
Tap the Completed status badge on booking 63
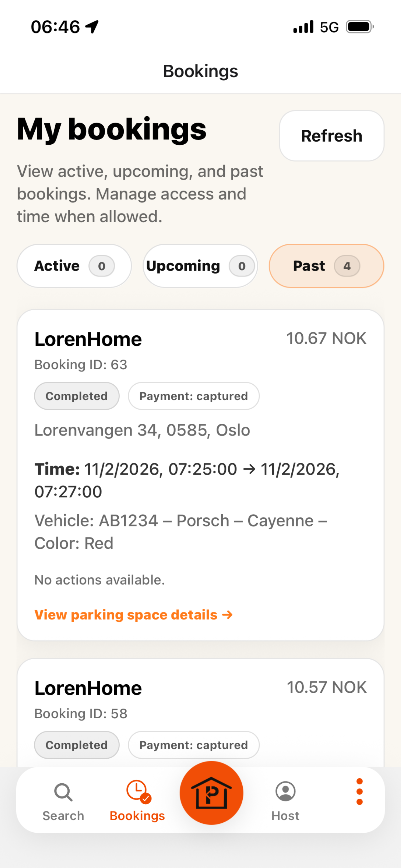(77, 396)
